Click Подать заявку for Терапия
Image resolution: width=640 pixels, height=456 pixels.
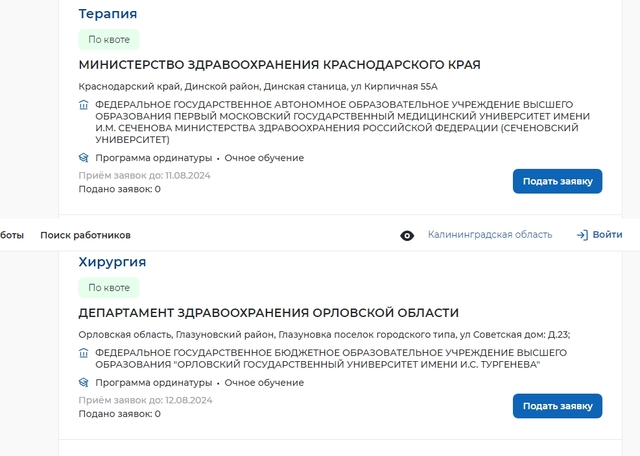(557, 181)
